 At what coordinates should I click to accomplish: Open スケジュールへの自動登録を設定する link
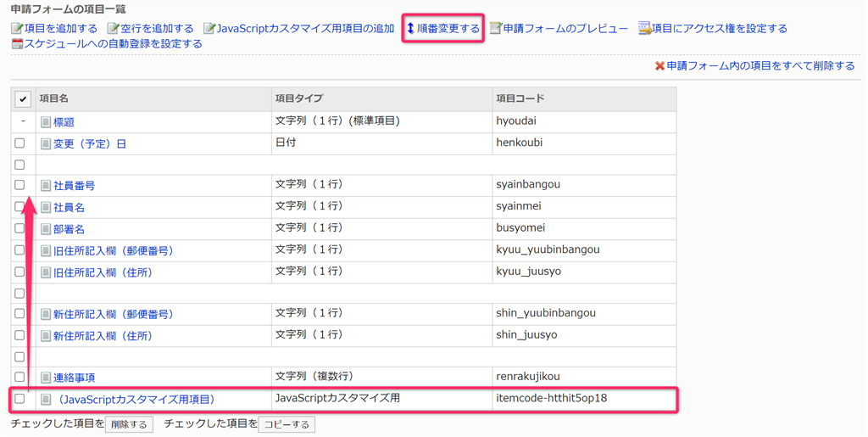click(x=114, y=44)
